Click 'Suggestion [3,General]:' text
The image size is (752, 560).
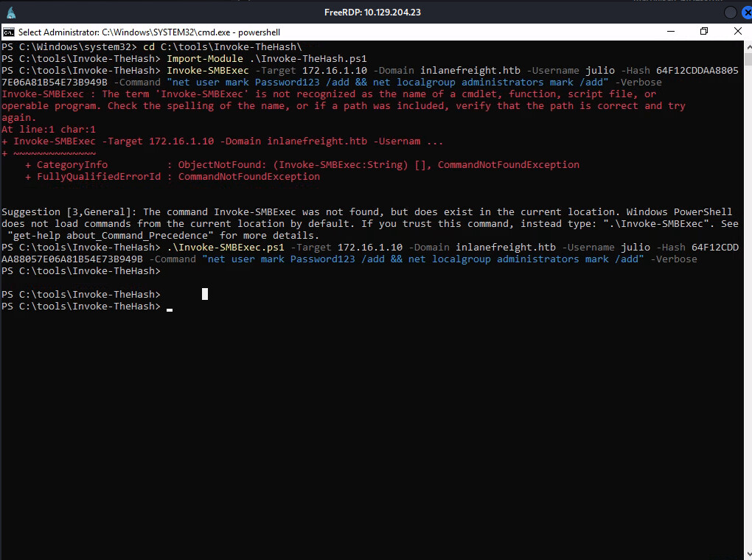click(69, 212)
